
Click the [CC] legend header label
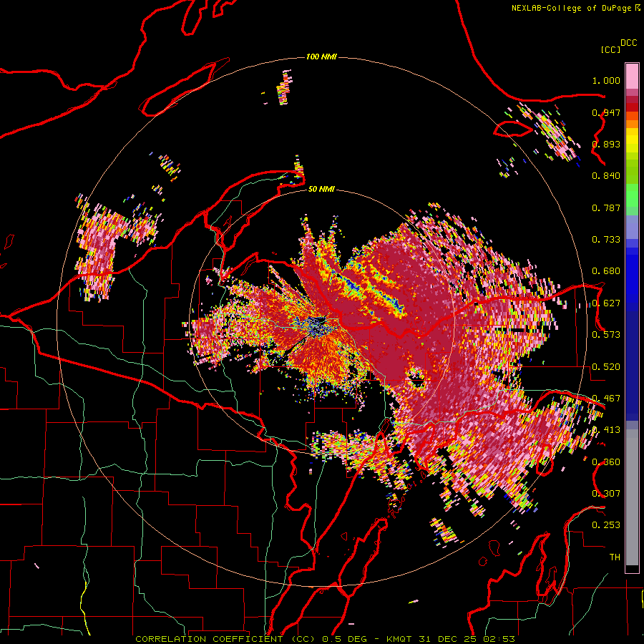point(610,49)
